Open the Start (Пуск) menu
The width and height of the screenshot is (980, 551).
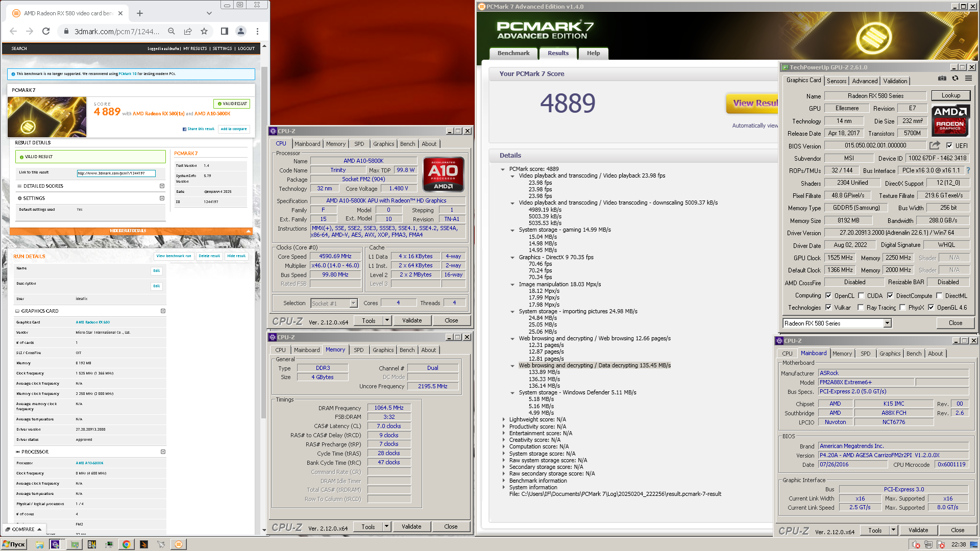[x=14, y=544]
